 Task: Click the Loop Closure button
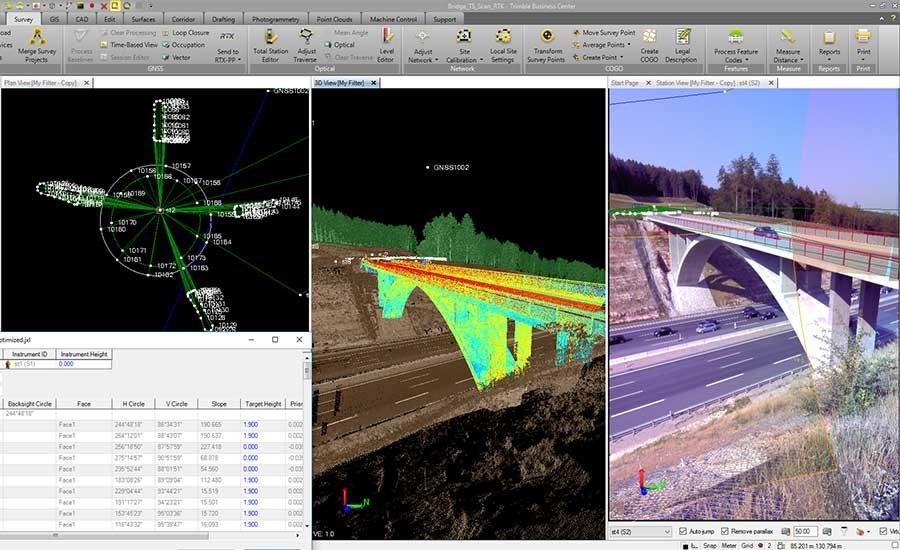[185, 33]
